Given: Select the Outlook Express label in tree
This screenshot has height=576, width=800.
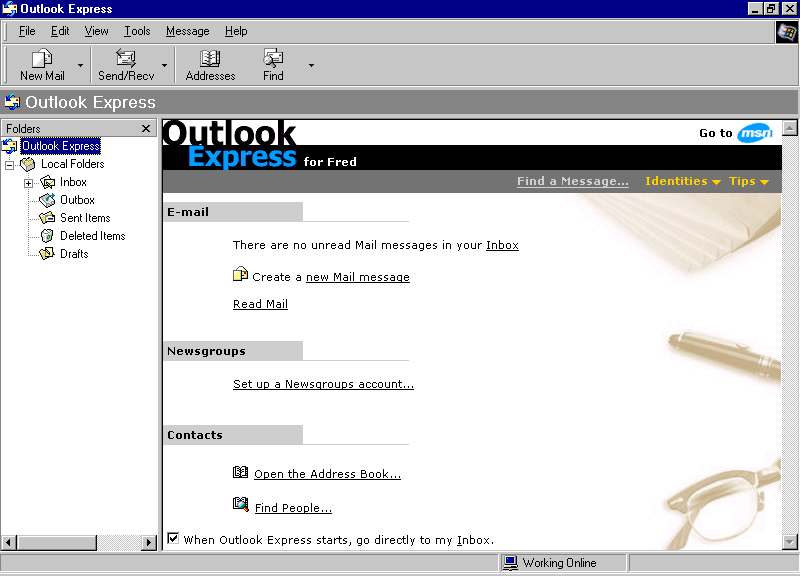Looking at the screenshot, I should pos(61,146).
